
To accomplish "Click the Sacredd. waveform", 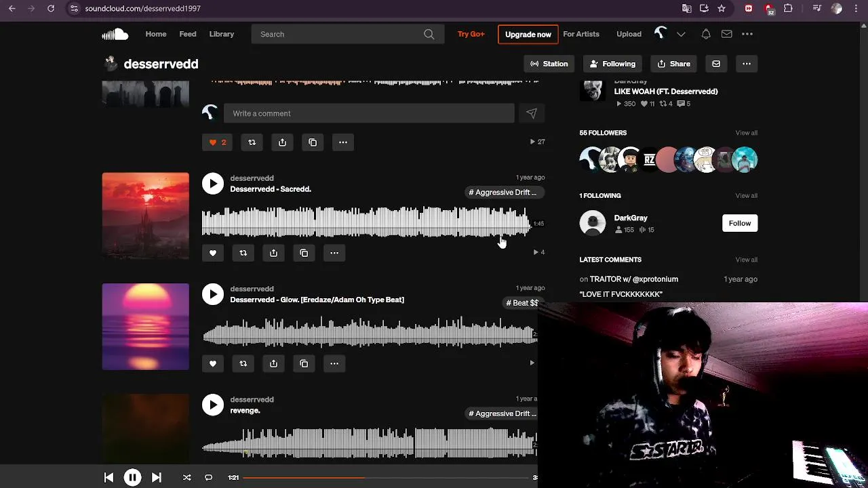I will point(366,223).
